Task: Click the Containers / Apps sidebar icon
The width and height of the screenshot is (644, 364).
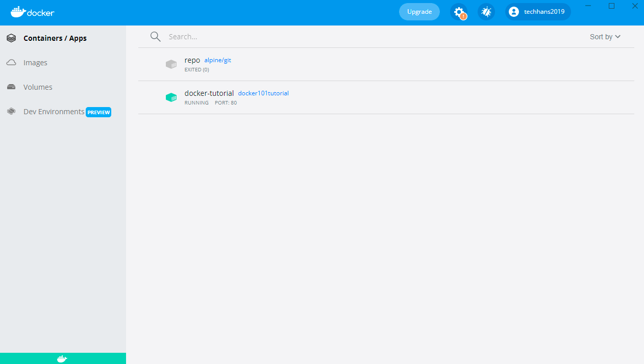Action: 11,38
